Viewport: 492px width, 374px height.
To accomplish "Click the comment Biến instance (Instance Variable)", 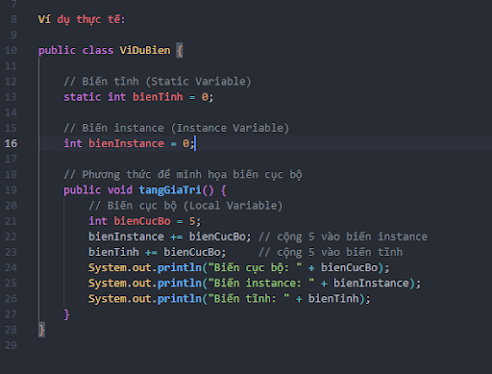I will (x=176, y=128).
